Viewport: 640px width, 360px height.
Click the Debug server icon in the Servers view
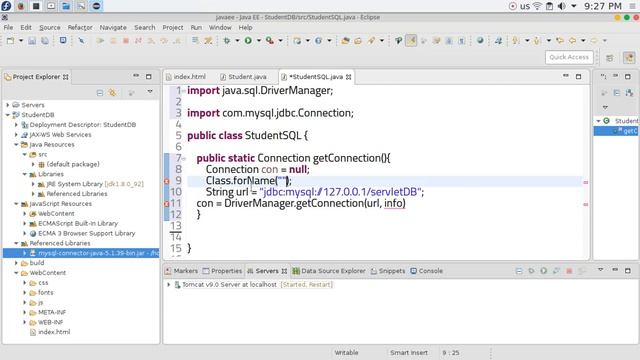(531, 271)
